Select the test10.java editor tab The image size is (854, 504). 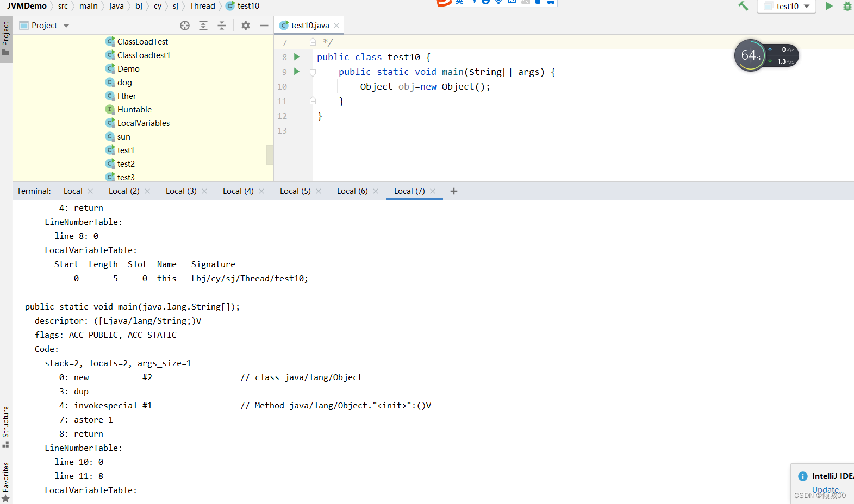[309, 26]
